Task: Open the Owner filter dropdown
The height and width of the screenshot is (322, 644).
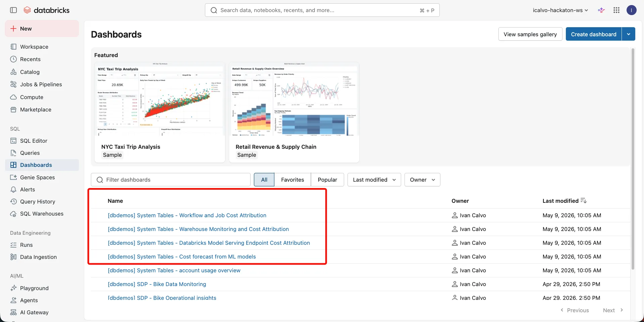Action: click(422, 180)
